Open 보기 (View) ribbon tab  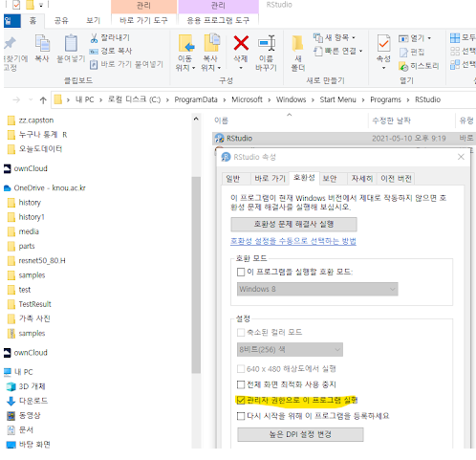point(93,21)
